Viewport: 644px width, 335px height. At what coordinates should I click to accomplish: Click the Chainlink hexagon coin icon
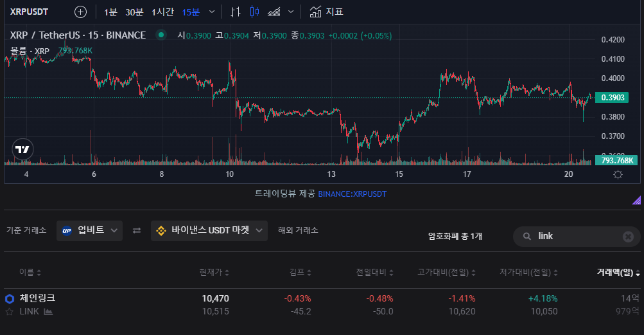[10, 299]
